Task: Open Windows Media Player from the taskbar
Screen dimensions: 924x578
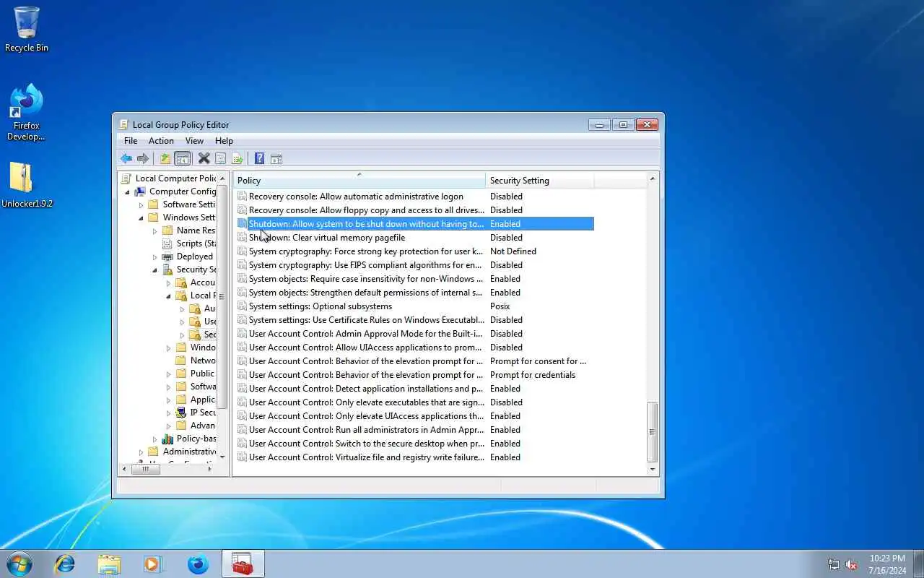Action: coord(154,564)
